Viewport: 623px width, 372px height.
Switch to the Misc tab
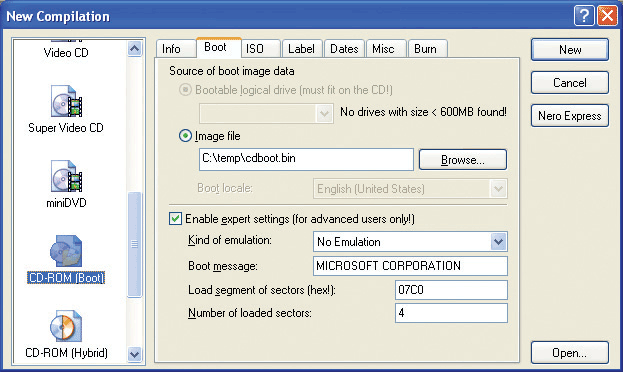tap(385, 49)
